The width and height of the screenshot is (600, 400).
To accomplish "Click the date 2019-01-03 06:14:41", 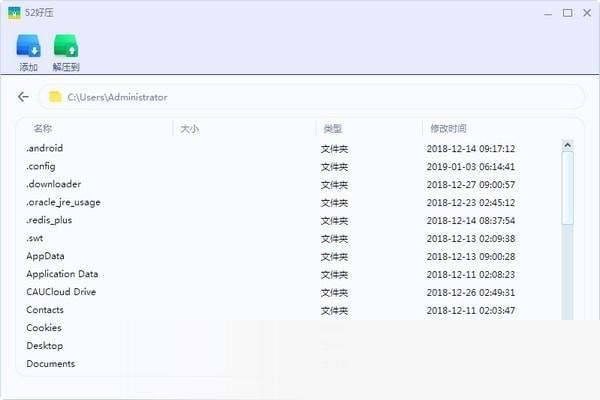I will pos(471,167).
